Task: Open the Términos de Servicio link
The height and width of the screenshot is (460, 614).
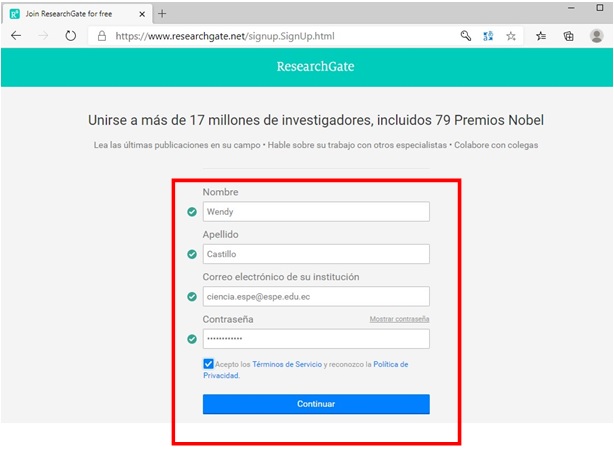Action: tap(287, 365)
